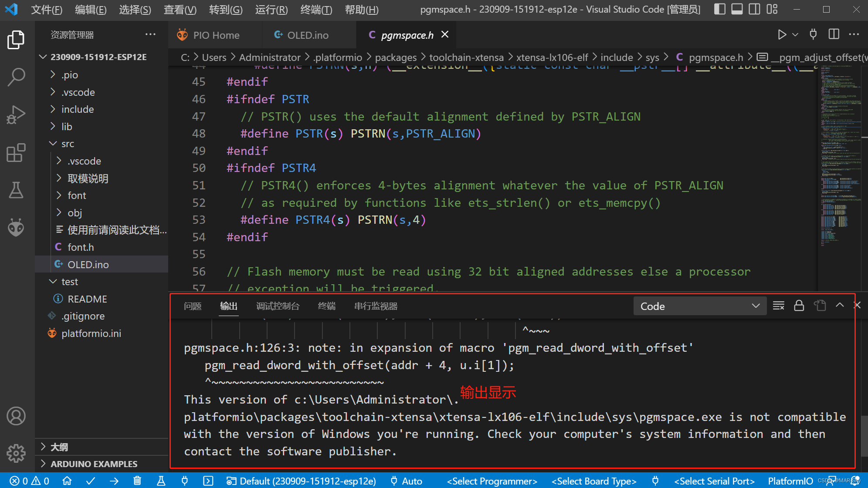Toggle the output scroll lock icon

point(799,306)
